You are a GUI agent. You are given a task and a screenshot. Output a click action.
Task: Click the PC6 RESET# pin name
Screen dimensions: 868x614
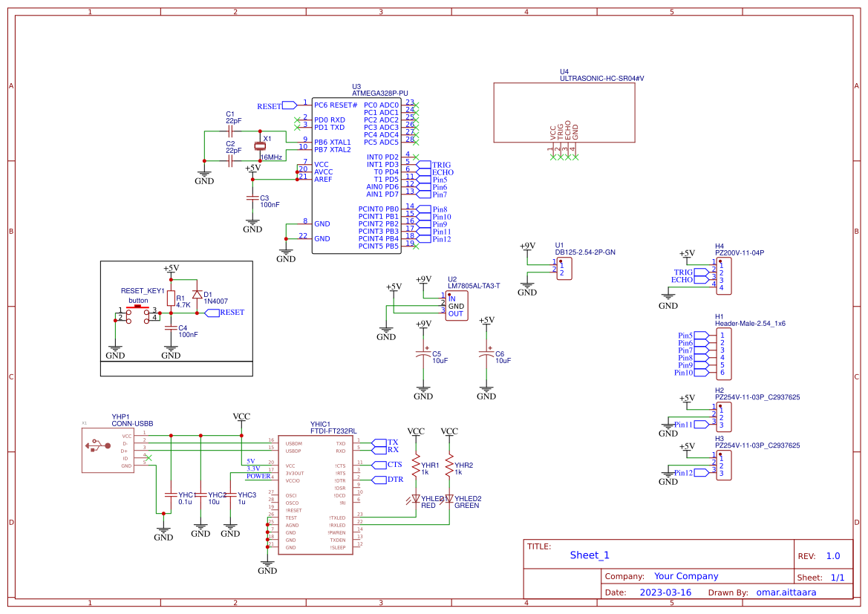click(336, 105)
